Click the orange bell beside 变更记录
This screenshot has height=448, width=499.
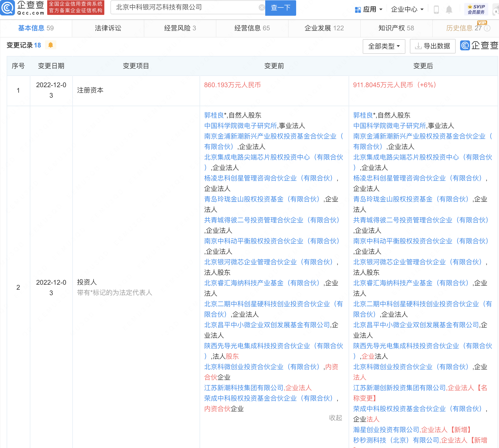coord(51,45)
